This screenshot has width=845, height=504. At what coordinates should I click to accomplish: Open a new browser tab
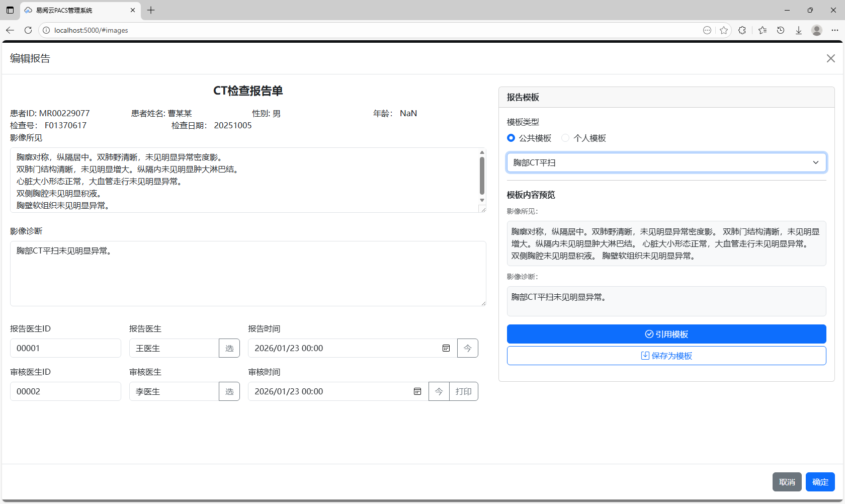(x=151, y=10)
